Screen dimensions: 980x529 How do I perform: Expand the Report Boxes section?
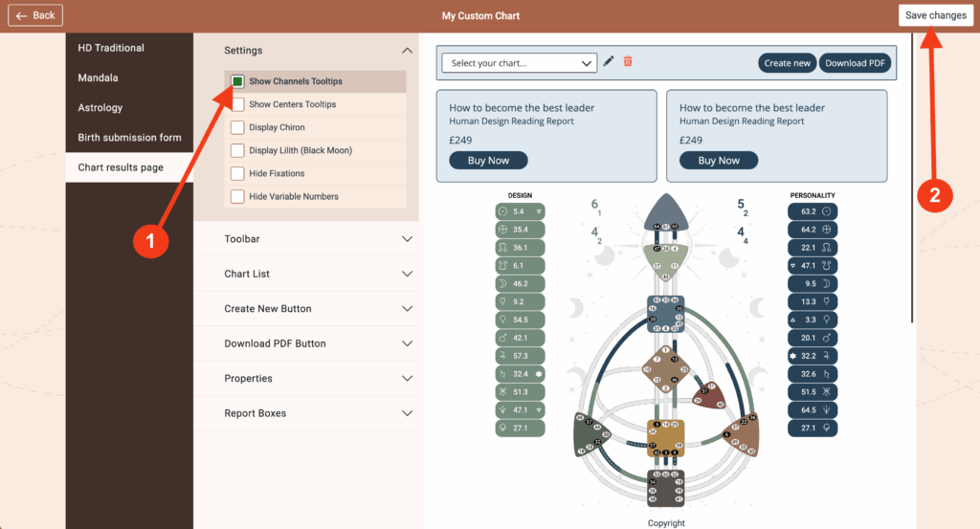pyautogui.click(x=319, y=413)
